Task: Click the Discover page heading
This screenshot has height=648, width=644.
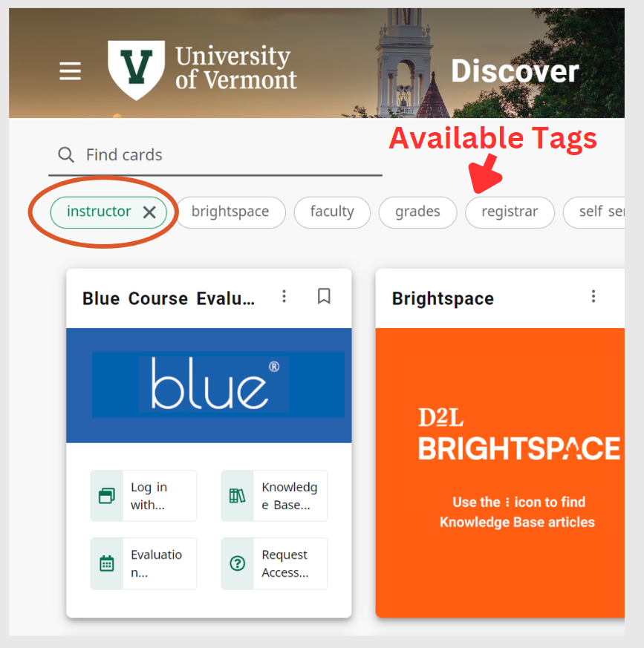Action: pyautogui.click(x=515, y=71)
